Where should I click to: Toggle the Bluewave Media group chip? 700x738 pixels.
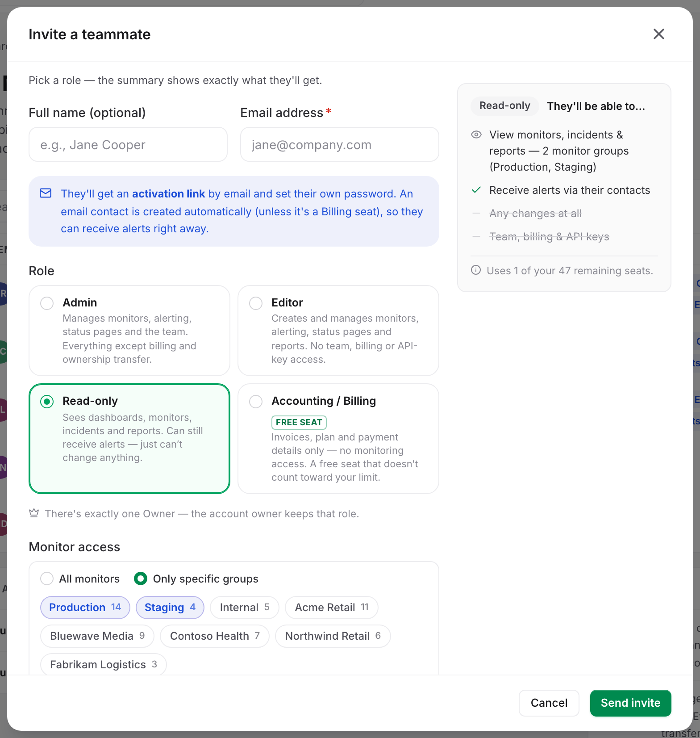point(97,636)
